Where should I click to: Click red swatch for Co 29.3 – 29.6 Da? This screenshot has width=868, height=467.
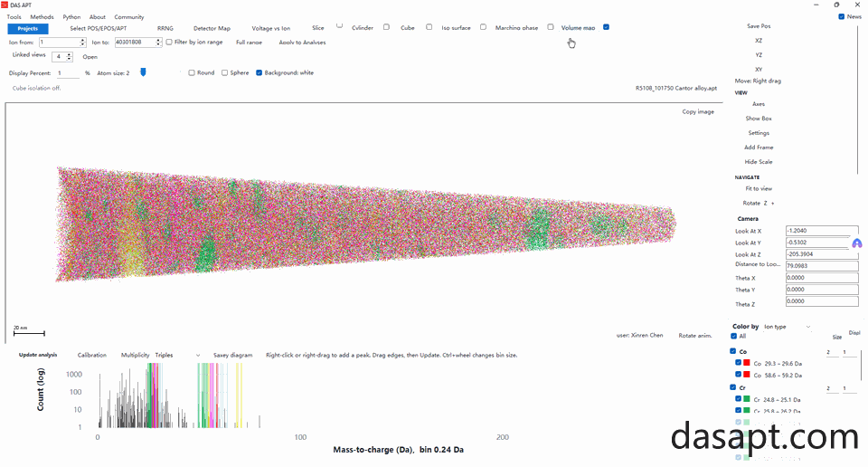pos(746,363)
